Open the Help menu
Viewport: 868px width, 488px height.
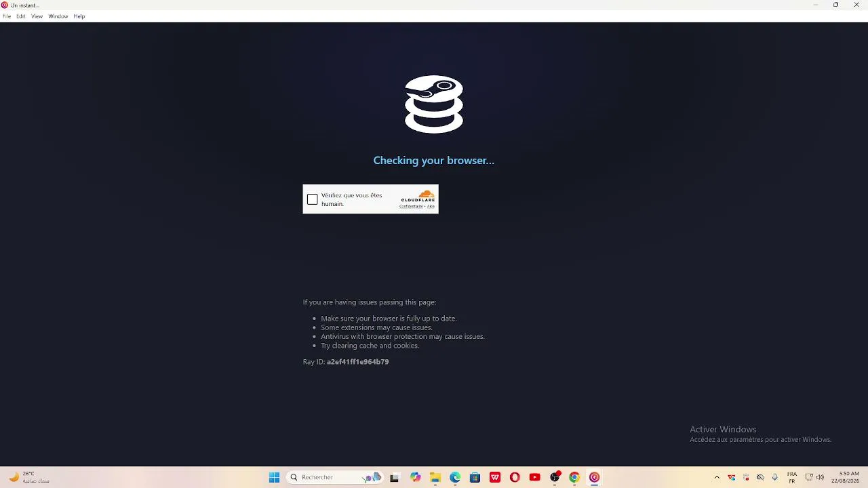tap(79, 16)
